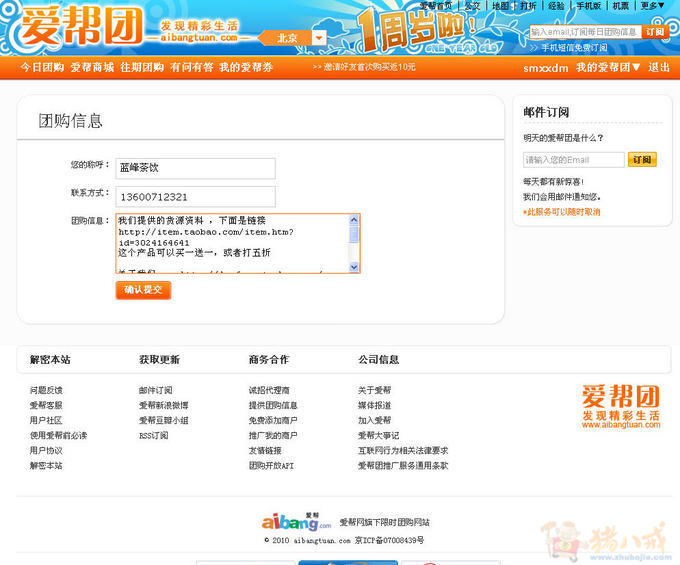
Task: Open footer 用户协议 link
Action: click(46, 451)
